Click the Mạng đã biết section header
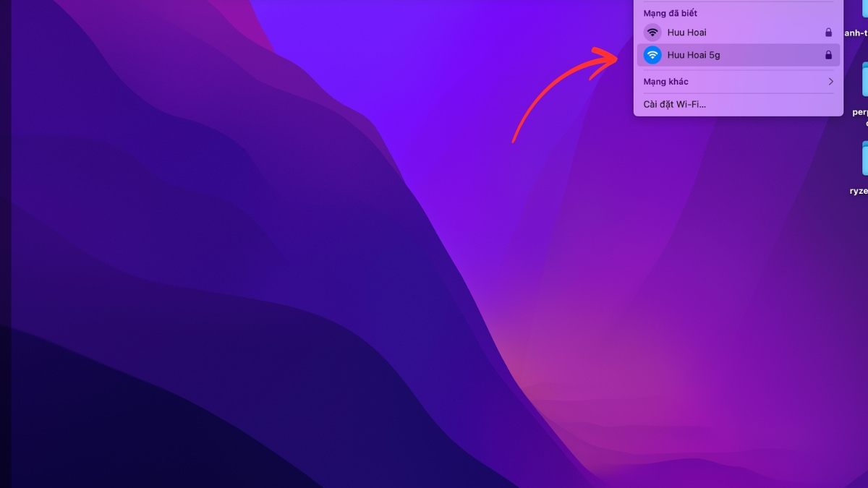 (x=670, y=13)
